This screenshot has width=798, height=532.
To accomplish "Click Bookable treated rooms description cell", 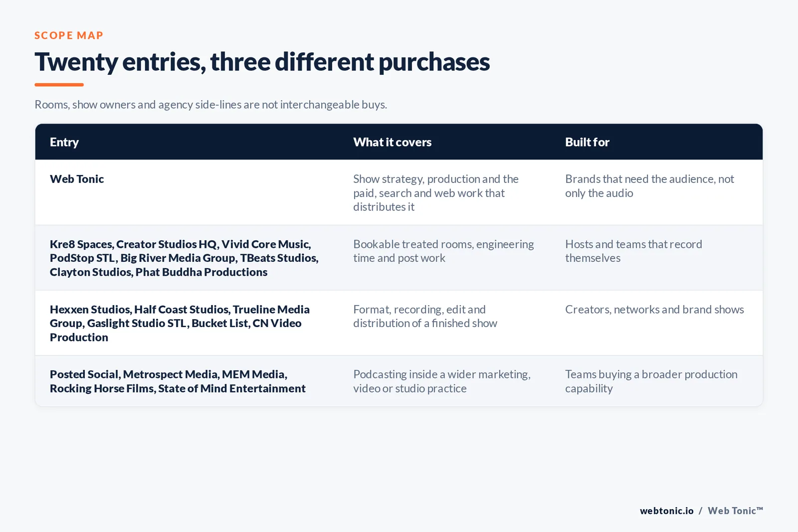I will tap(443, 251).
